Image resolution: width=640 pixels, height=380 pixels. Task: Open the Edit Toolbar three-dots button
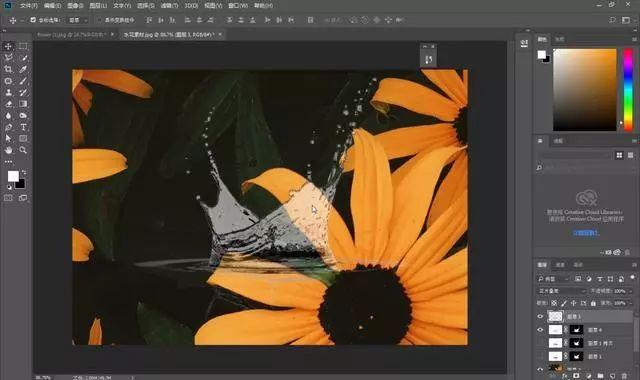point(8,162)
